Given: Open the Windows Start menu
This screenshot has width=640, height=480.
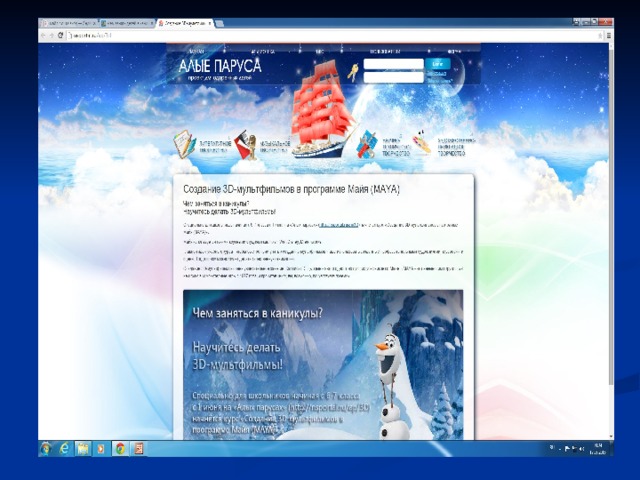Looking at the screenshot, I should coord(46,449).
